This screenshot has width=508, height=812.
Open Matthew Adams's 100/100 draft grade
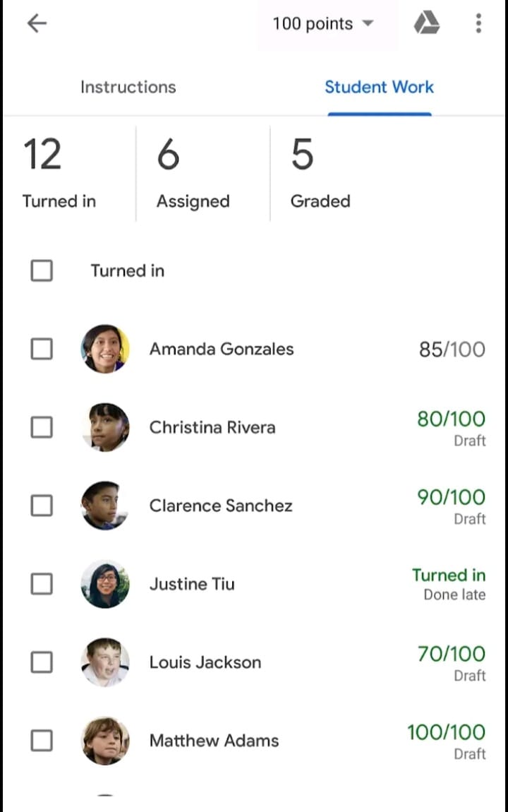click(446, 741)
